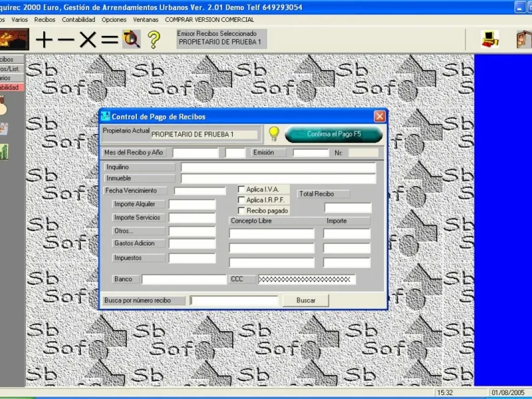Viewport: 532px width, 399px height.
Task: Open the Recibos menu
Action: [x=45, y=20]
